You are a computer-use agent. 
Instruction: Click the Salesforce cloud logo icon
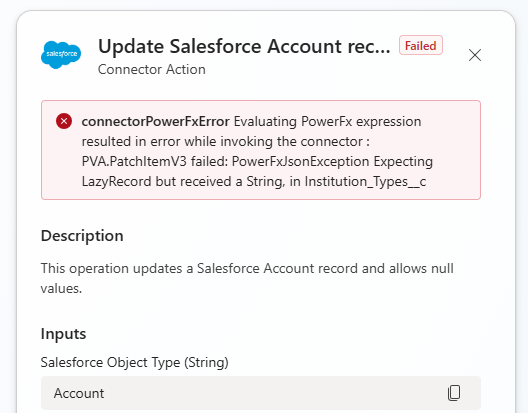click(x=61, y=55)
